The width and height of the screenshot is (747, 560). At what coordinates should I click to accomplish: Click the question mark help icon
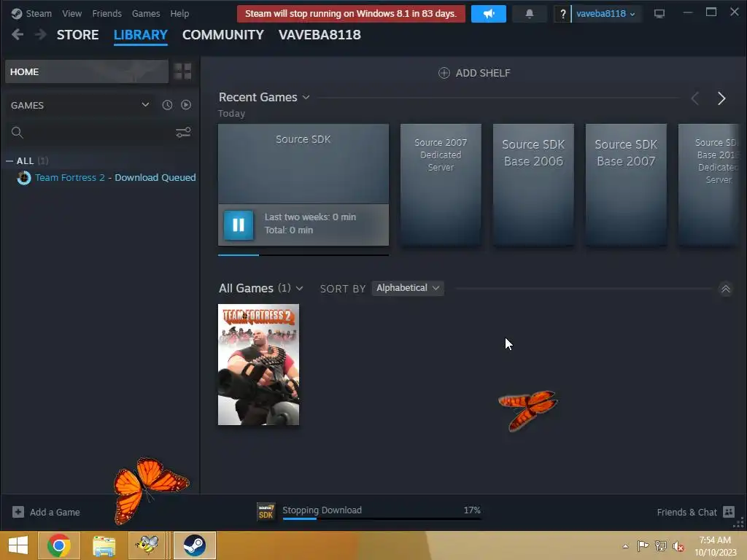(x=562, y=14)
